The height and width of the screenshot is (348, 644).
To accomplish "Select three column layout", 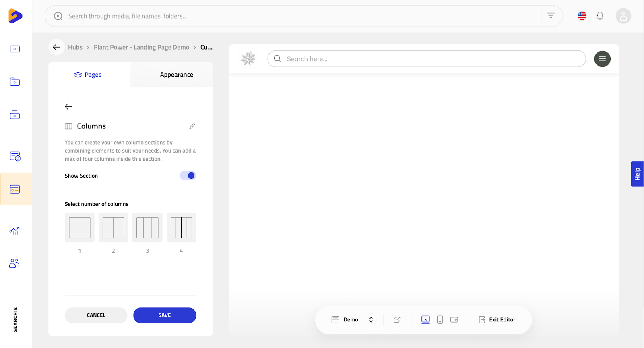I will click(147, 228).
